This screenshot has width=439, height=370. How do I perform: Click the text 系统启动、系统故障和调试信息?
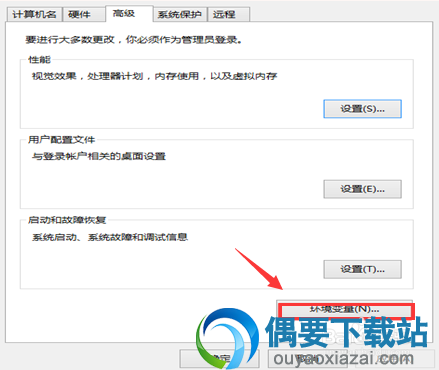click(110, 237)
